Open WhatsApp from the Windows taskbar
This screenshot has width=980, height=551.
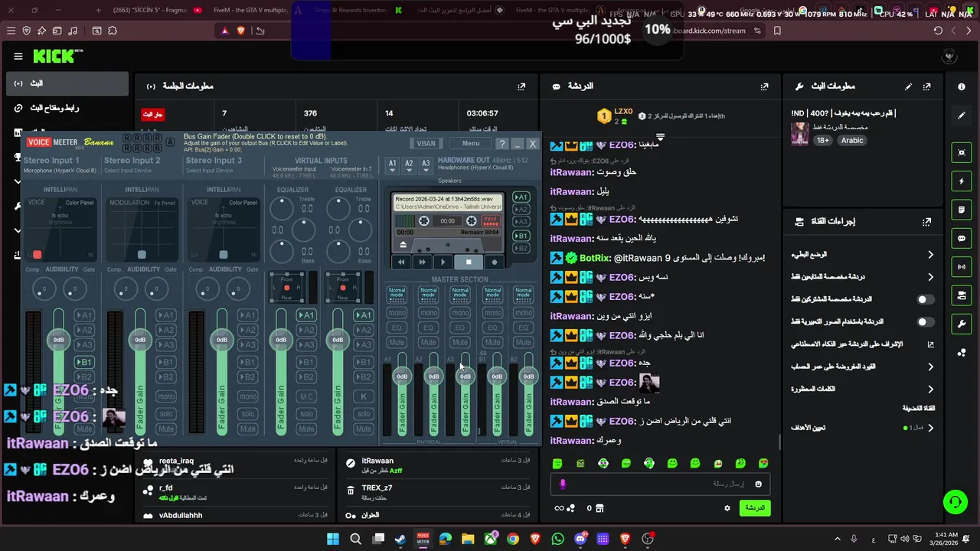coord(557,539)
